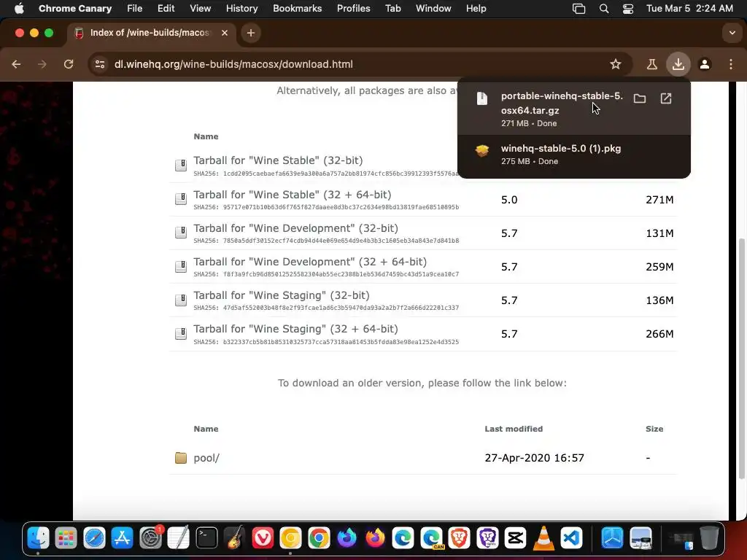Bookmark this page with the star icon
This screenshot has height=560, width=747.
click(616, 64)
